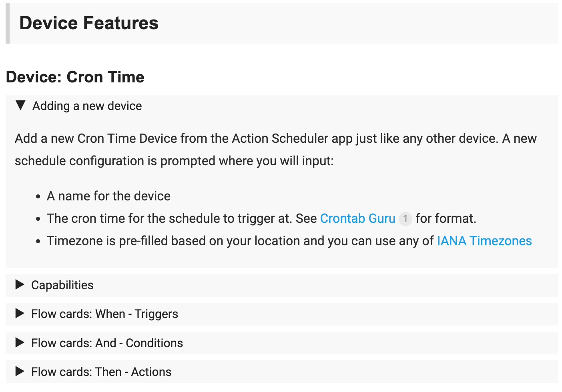562x392 pixels.
Task: Expand the Capabilities section
Action: tap(62, 285)
